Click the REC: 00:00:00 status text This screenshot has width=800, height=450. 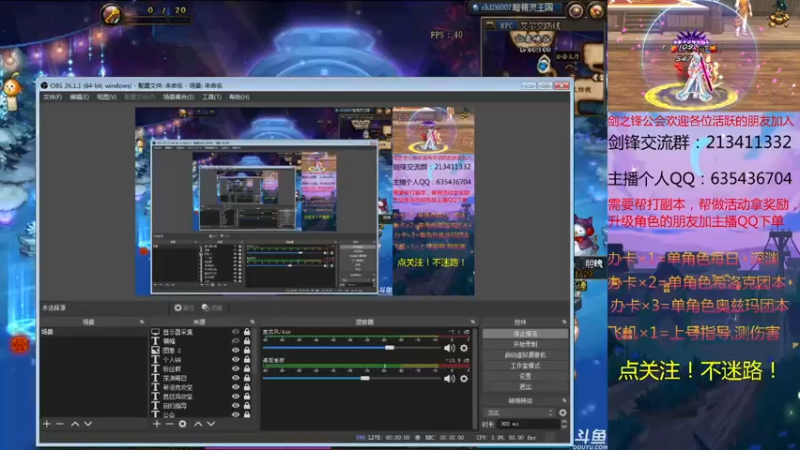tap(444, 438)
